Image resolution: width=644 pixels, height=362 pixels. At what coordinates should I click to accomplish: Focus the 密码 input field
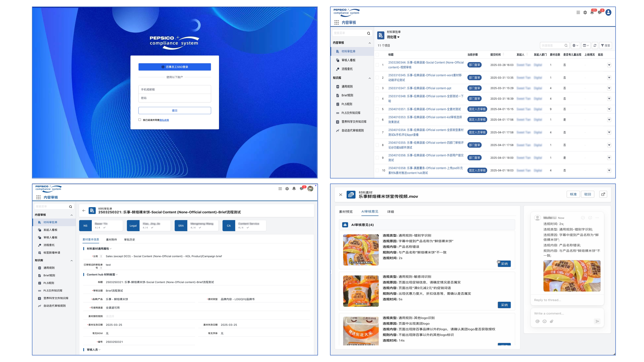tap(174, 98)
